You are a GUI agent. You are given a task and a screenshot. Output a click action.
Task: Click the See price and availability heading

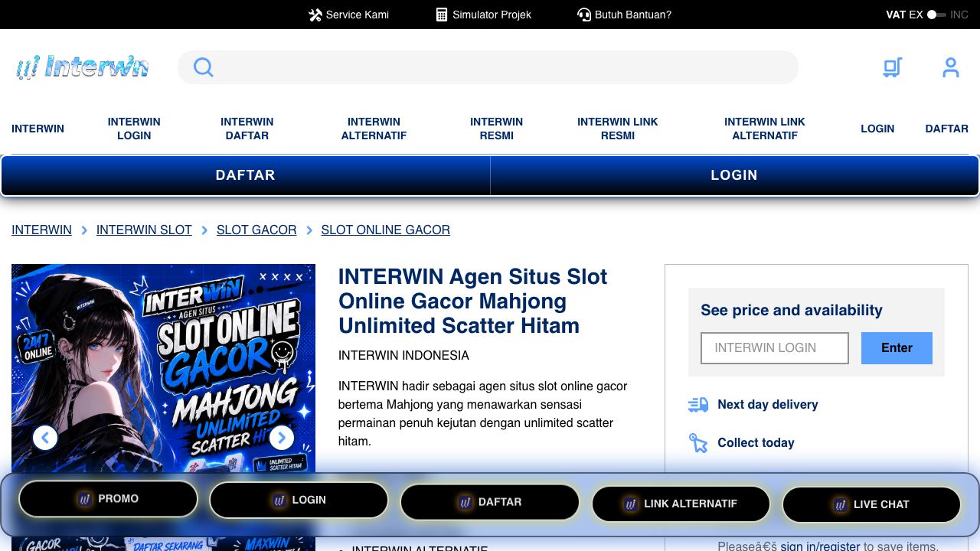(792, 310)
